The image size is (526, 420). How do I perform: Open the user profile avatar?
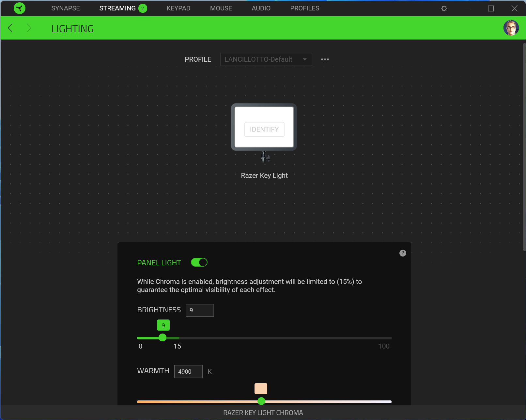pyautogui.click(x=511, y=28)
